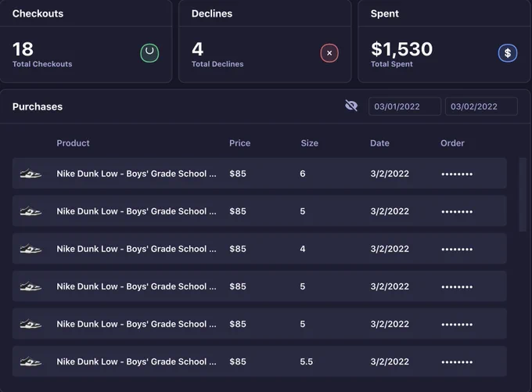This screenshot has height=392, width=532.
Task: Click the size value 6
Action: 303,174
